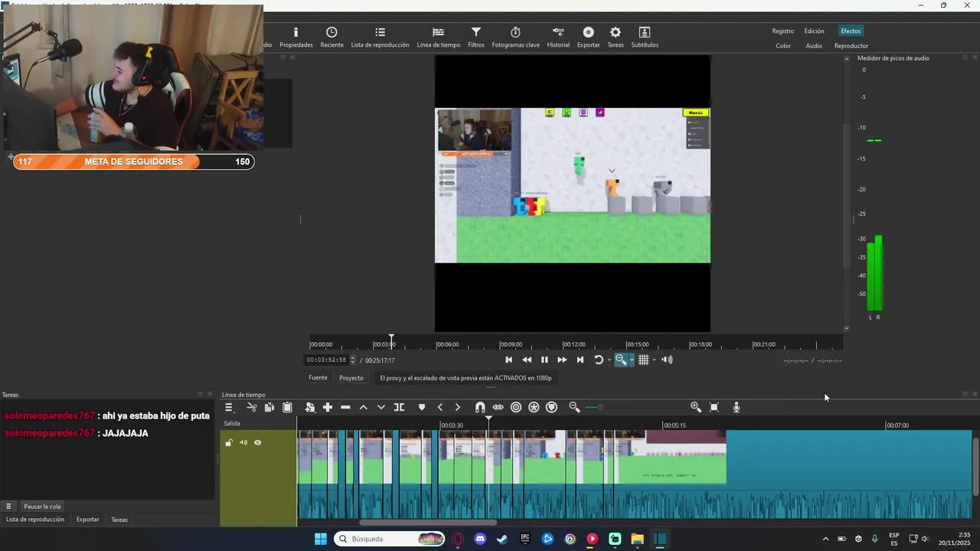This screenshot has width=980, height=551.
Task: Record audio with microphone icon
Action: click(736, 407)
